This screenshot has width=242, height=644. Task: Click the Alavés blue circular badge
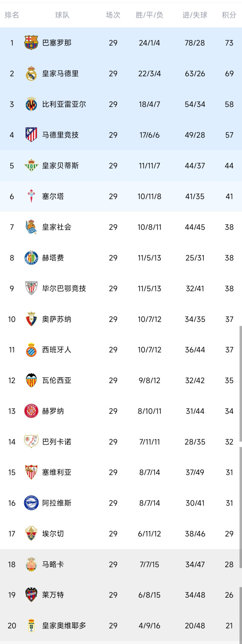(x=31, y=503)
